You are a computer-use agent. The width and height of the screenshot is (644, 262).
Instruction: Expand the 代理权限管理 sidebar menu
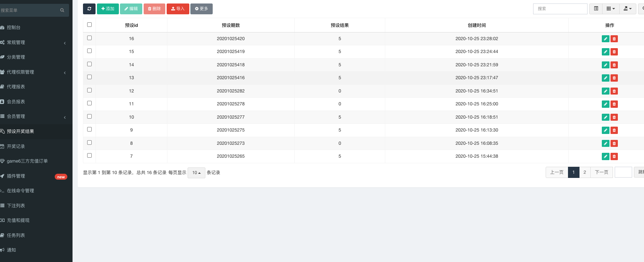coord(36,72)
